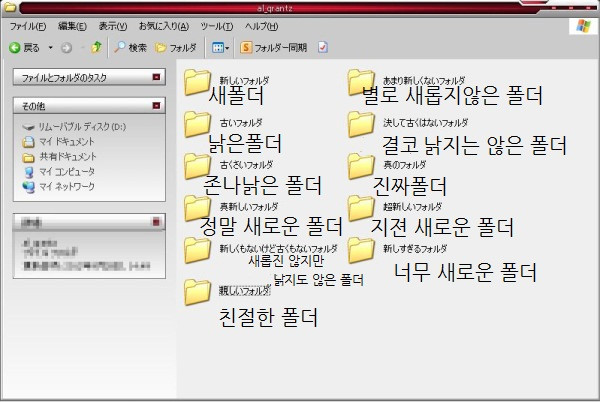The height and width of the screenshot is (402, 600).
Task: Select the 親しいフォルダ folder icon
Action: point(197,292)
